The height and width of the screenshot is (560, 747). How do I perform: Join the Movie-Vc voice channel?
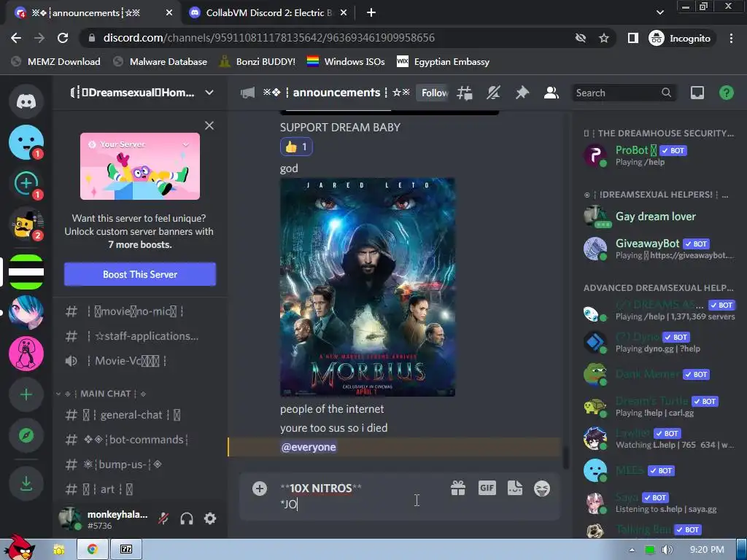pyautogui.click(x=139, y=361)
